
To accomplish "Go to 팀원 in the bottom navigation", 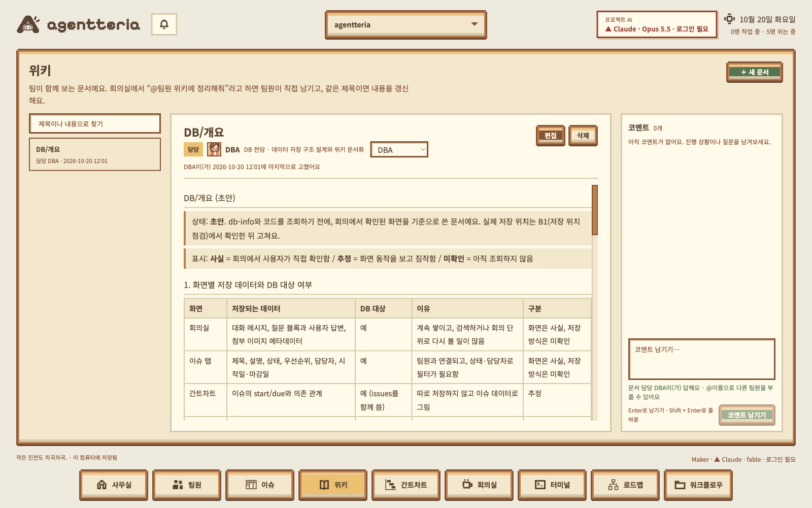I will click(x=187, y=485).
